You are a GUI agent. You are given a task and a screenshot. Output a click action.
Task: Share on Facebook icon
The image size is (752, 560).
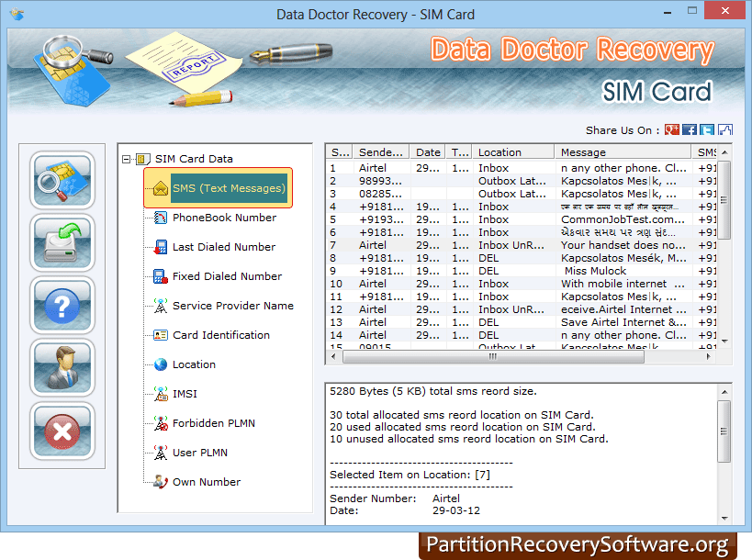tap(690, 129)
